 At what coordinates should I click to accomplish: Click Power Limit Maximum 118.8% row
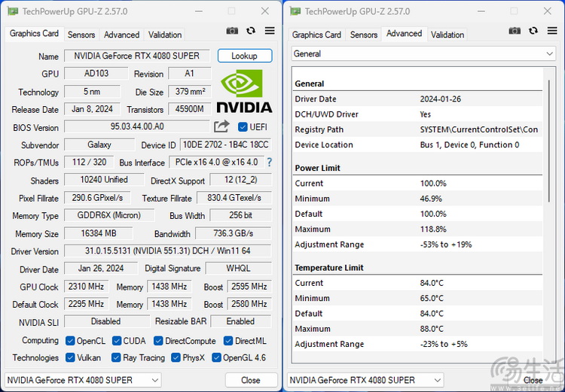417,229
